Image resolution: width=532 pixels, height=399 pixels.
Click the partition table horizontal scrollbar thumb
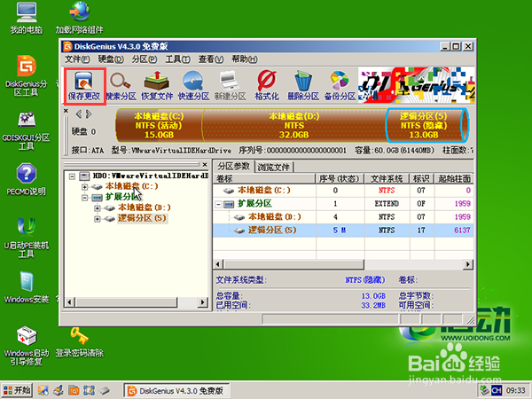tap(293, 264)
